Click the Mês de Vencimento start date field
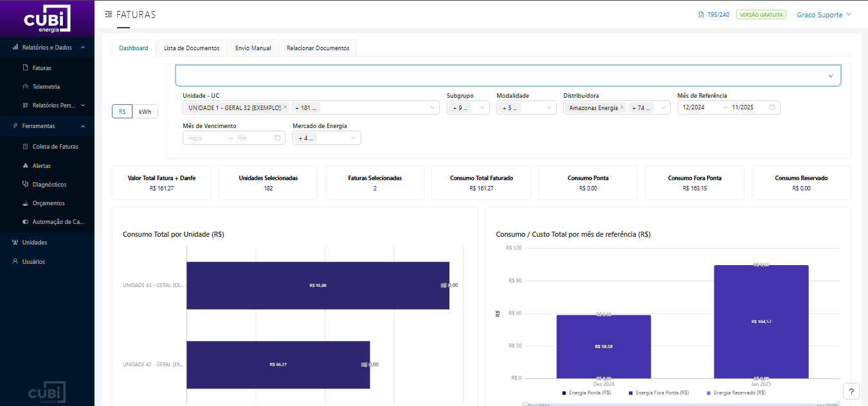The image size is (868, 406). 204,138
